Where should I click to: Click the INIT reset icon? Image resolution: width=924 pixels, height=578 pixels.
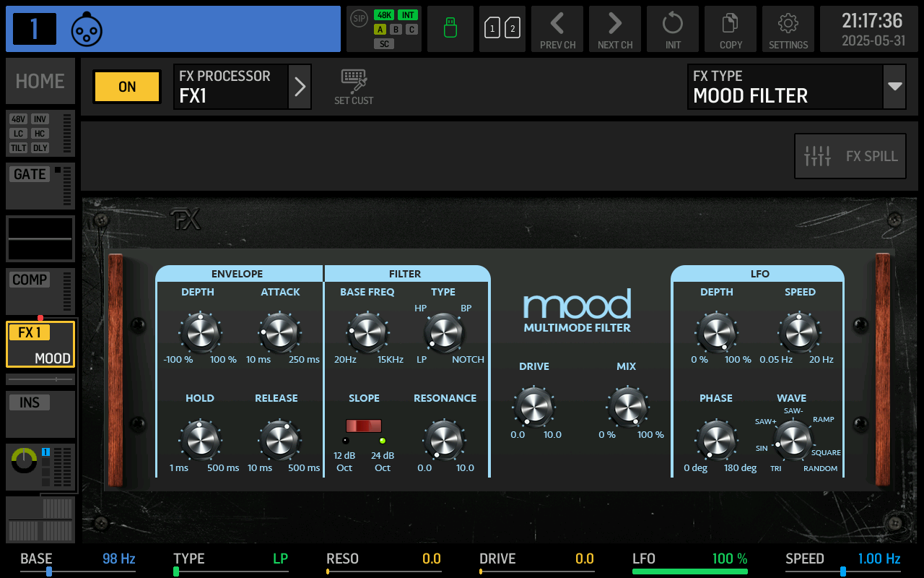pos(673,29)
